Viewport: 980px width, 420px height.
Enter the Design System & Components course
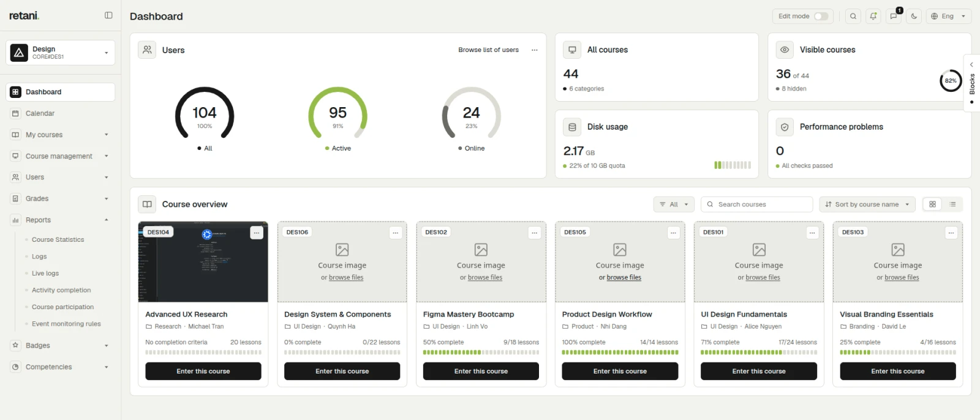pos(342,371)
